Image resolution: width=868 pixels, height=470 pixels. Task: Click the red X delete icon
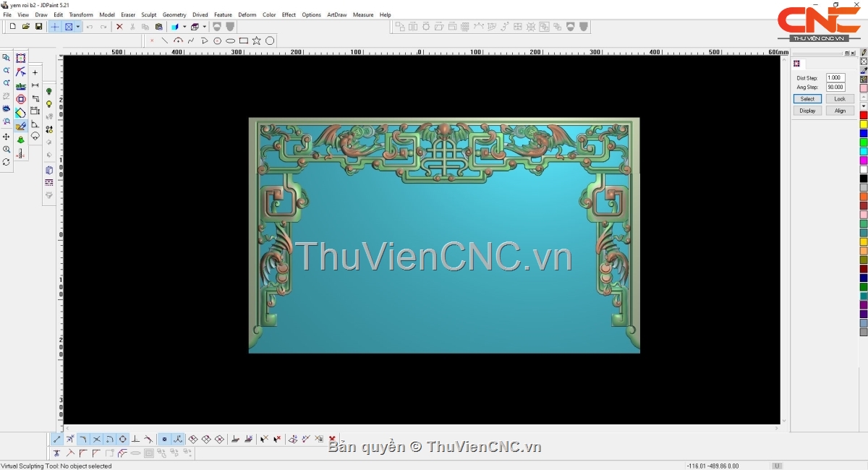pos(119,27)
